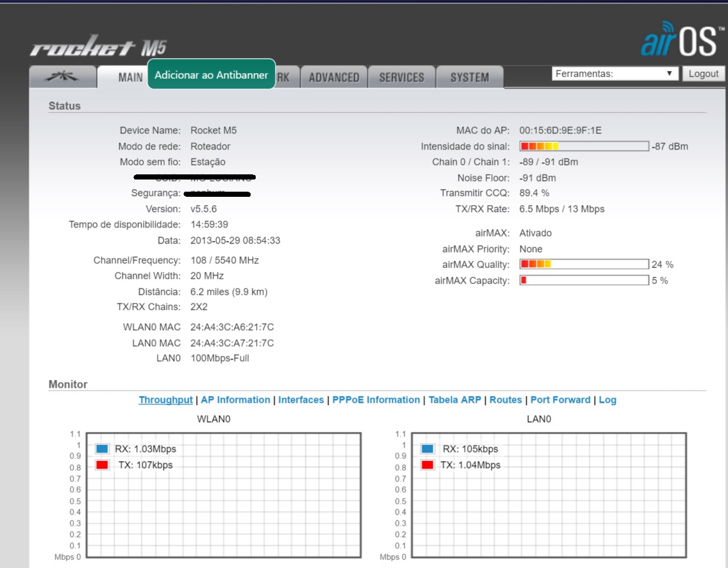Image resolution: width=728 pixels, height=568 pixels.
Task: Click the airMAX Quality bar
Action: tap(584, 264)
